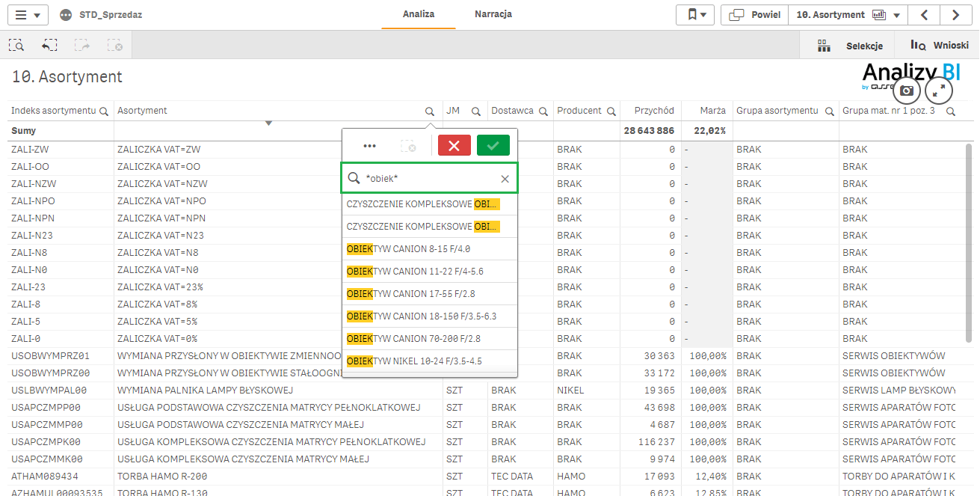Step forward in selections
980x496 pixels.
(x=81, y=45)
